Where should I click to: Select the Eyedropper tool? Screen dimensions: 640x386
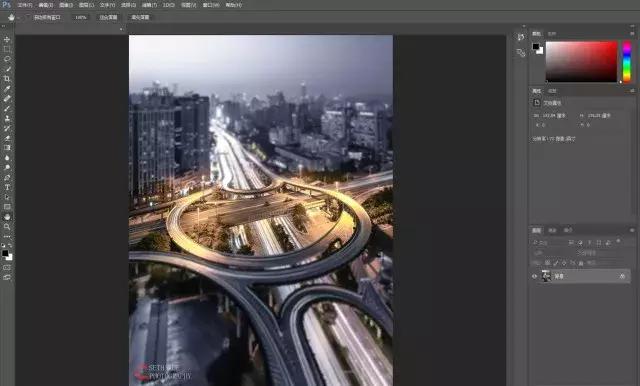[x=7, y=89]
